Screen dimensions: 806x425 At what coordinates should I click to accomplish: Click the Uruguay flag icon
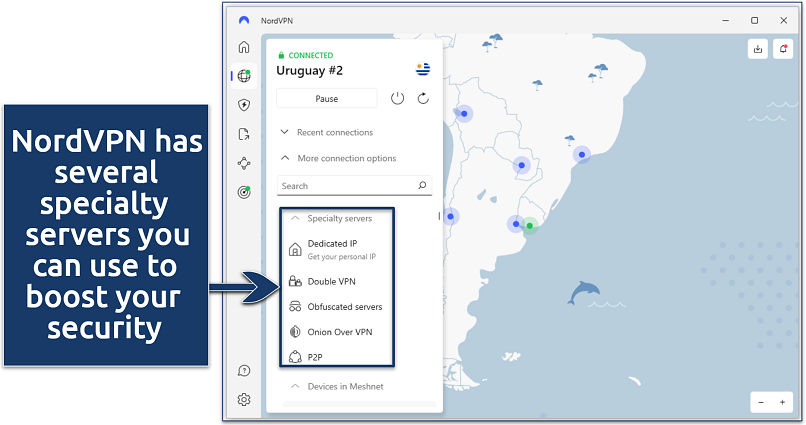tap(423, 69)
